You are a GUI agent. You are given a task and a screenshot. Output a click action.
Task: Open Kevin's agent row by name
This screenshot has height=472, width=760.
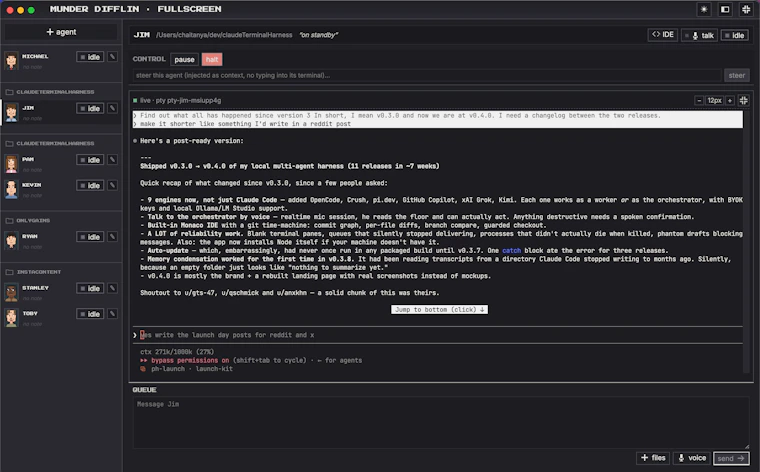(32, 185)
